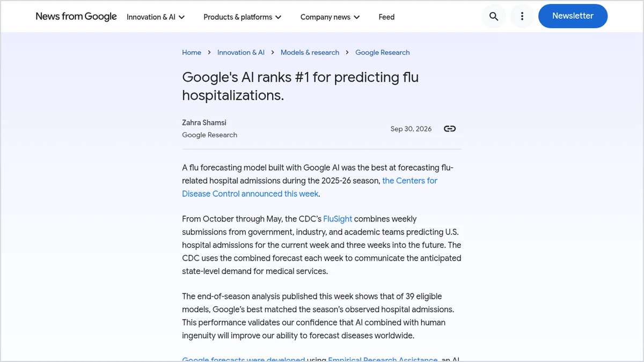The width and height of the screenshot is (644, 362).
Task: Click the Google Research label under the author
Action: (209, 135)
